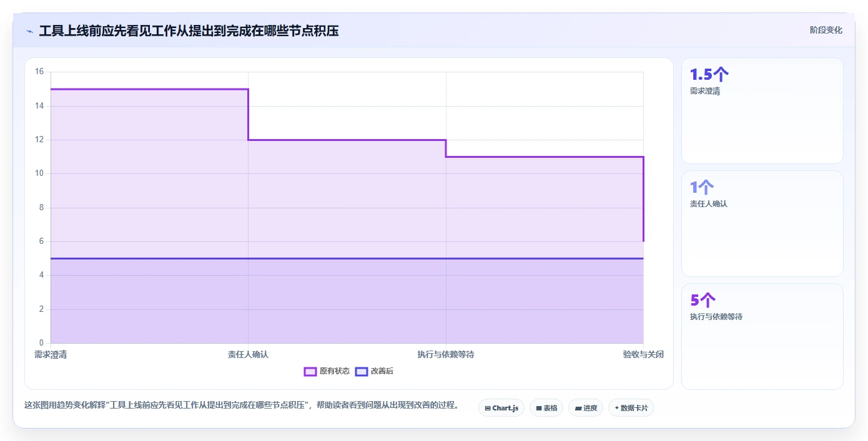The image size is (868, 441).
Task: Click the x-axis label 责任人确认
Action: [x=248, y=354]
